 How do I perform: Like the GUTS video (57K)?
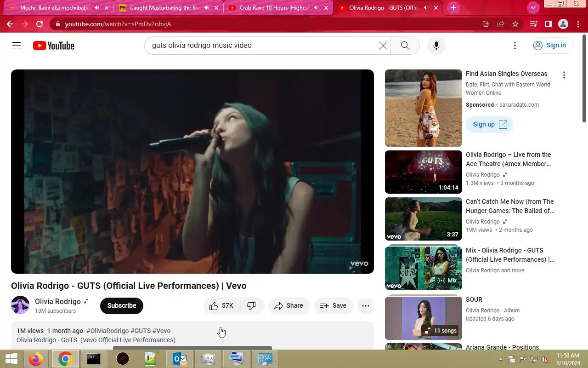(x=221, y=305)
